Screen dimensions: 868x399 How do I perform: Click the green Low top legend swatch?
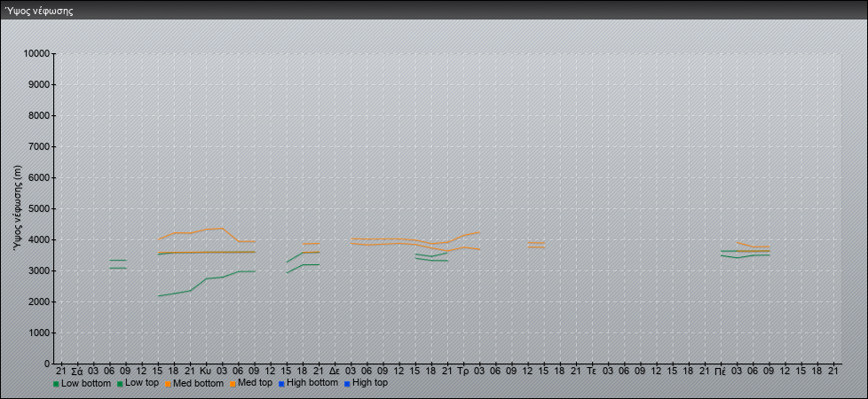[x=122, y=383]
